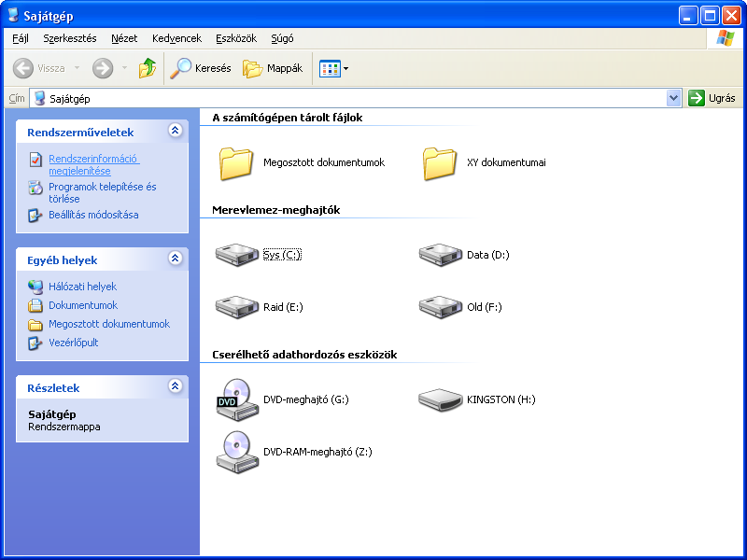Click the Beállítás módosítása link
Screen dimensions: 747x560
tap(94, 216)
